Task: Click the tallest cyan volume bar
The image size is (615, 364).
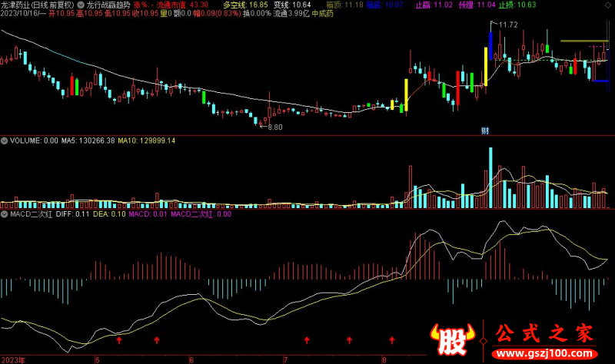Action: (x=490, y=178)
